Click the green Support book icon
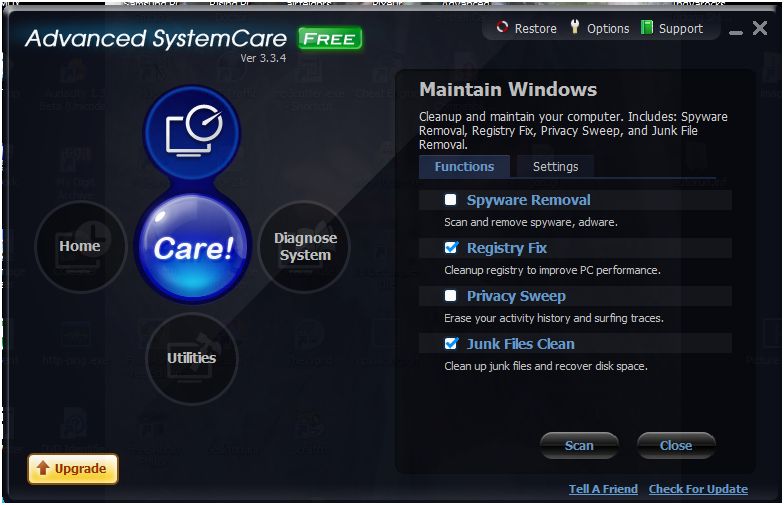The width and height of the screenshot is (784, 505). (647, 28)
